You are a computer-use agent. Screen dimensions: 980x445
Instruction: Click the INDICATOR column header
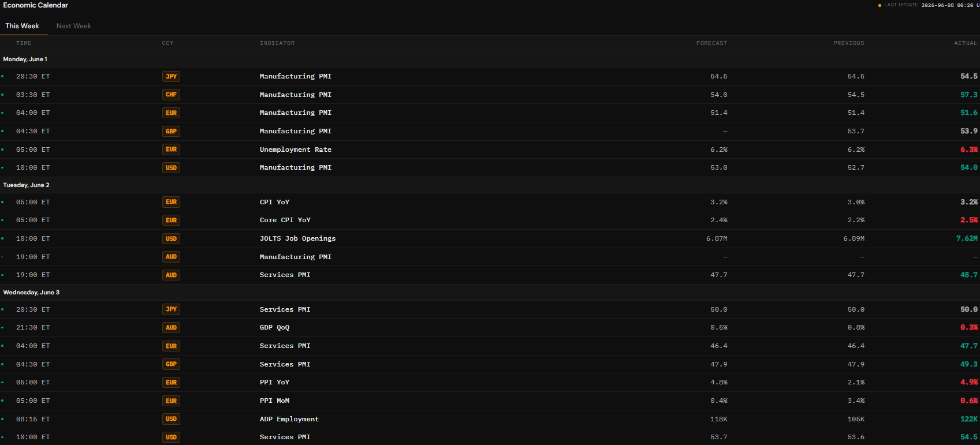point(277,43)
